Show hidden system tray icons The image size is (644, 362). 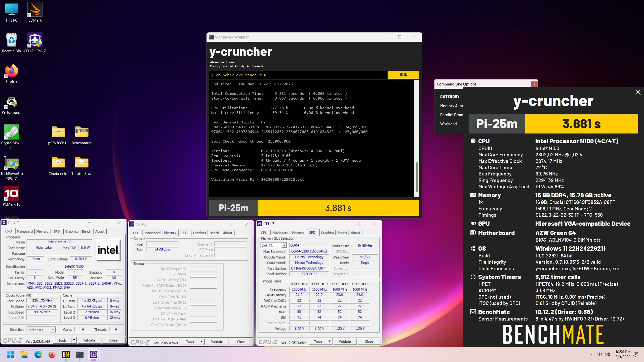591,354
